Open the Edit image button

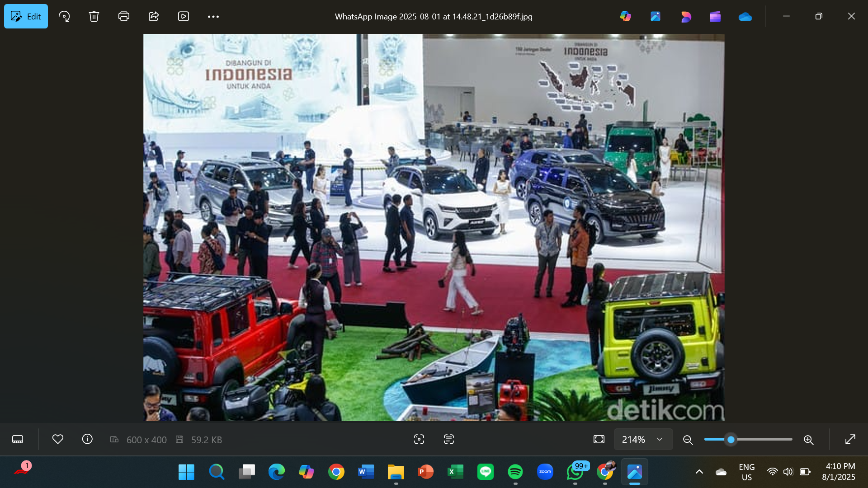(x=26, y=16)
